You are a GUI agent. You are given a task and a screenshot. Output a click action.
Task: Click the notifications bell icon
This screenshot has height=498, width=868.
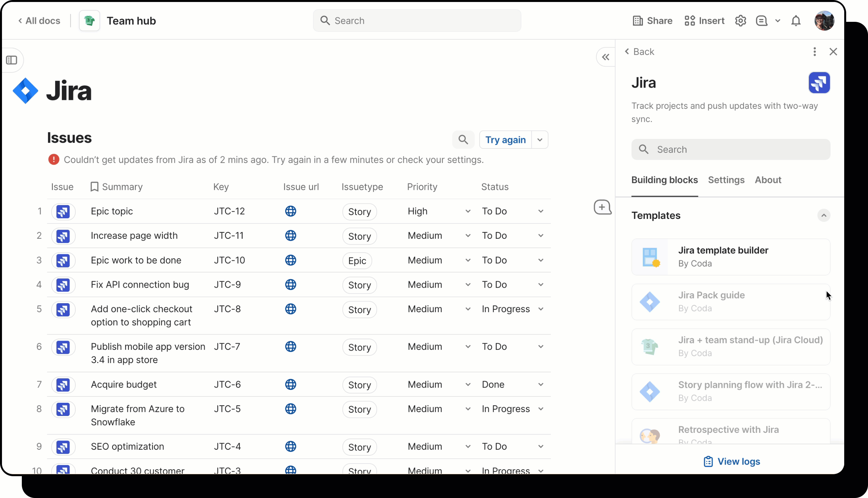[x=796, y=21]
